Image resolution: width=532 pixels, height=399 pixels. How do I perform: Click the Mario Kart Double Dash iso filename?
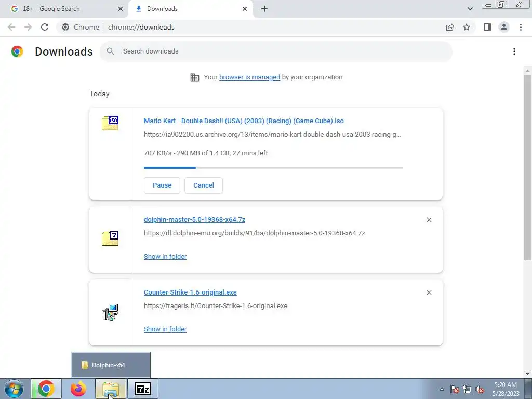244,121
